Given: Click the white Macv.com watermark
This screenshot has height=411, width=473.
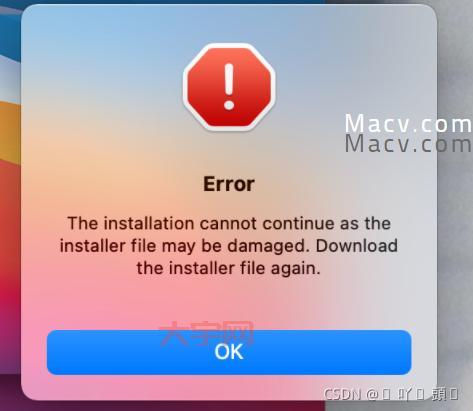Looking at the screenshot, I should (x=408, y=123).
